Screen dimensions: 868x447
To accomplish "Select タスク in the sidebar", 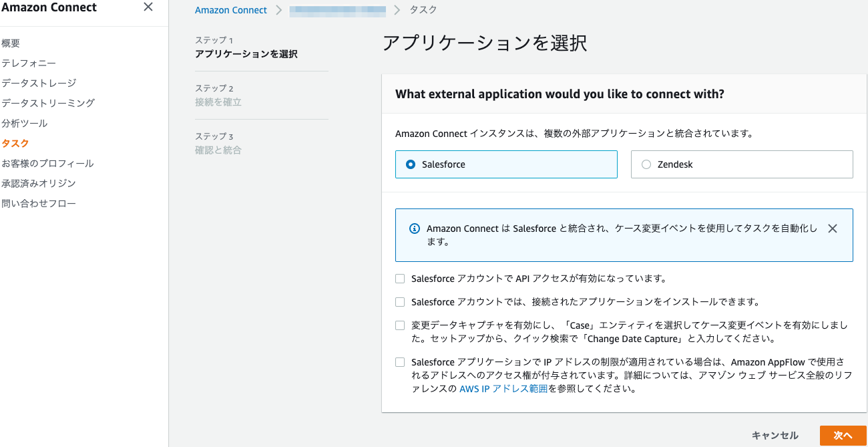I will (15, 144).
